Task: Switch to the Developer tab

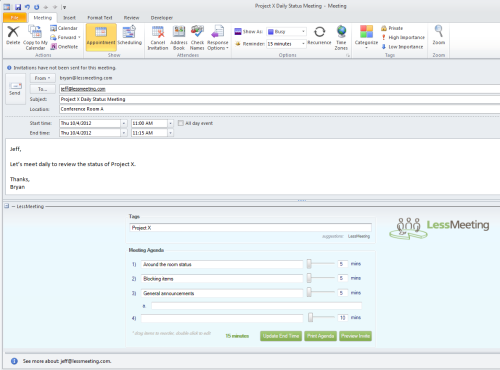Action: click(x=162, y=18)
